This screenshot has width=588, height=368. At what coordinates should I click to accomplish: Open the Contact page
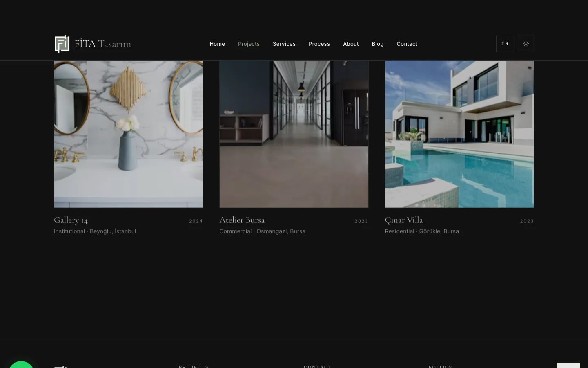click(x=407, y=44)
